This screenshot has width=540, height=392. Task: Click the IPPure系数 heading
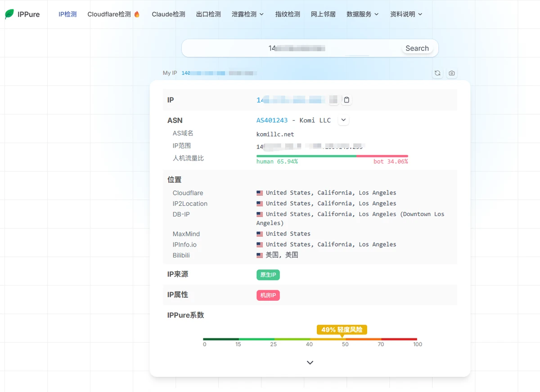[186, 315]
